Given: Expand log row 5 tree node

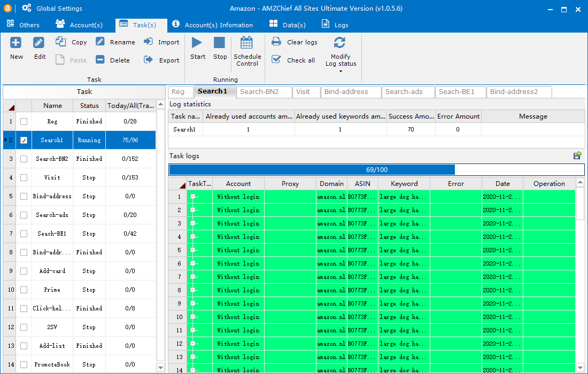Looking at the screenshot, I should [192, 250].
